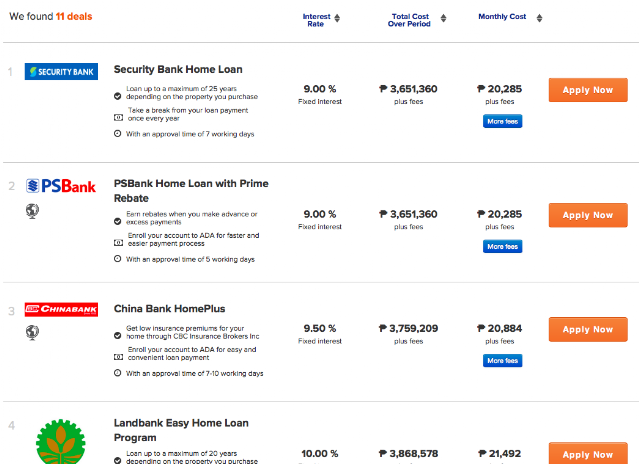Sort deals by Total Cost Over Period arrows
This screenshot has height=464, width=640.
point(443,18)
